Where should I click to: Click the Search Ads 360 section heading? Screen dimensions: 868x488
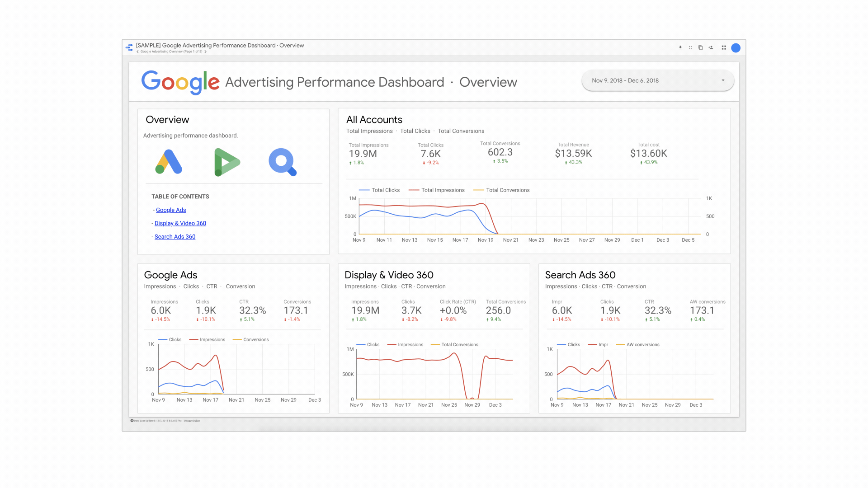tap(580, 275)
